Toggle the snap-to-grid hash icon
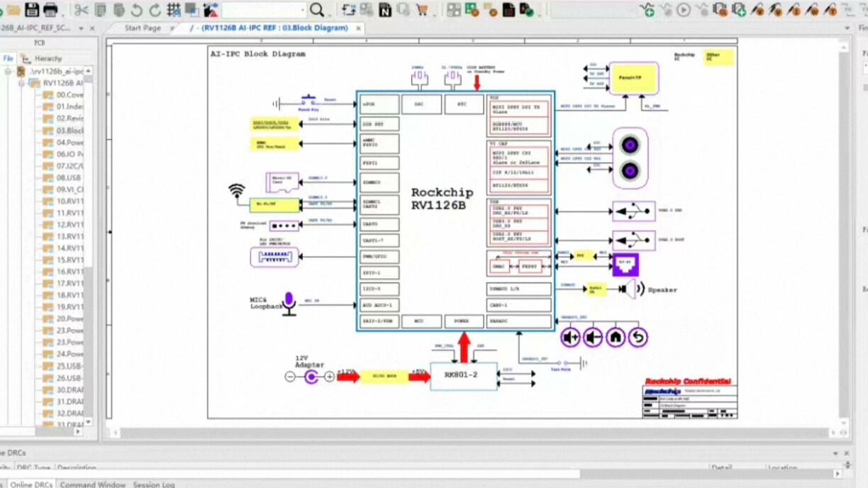This screenshot has height=488, width=868. 174,10
